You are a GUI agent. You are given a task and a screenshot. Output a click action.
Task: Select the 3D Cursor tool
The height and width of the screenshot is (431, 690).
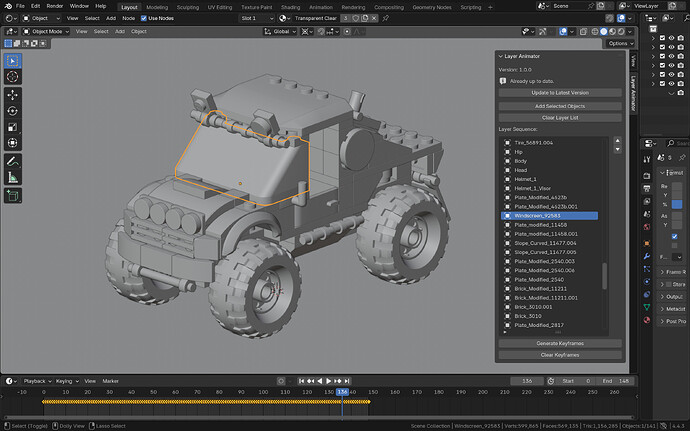pos(13,77)
